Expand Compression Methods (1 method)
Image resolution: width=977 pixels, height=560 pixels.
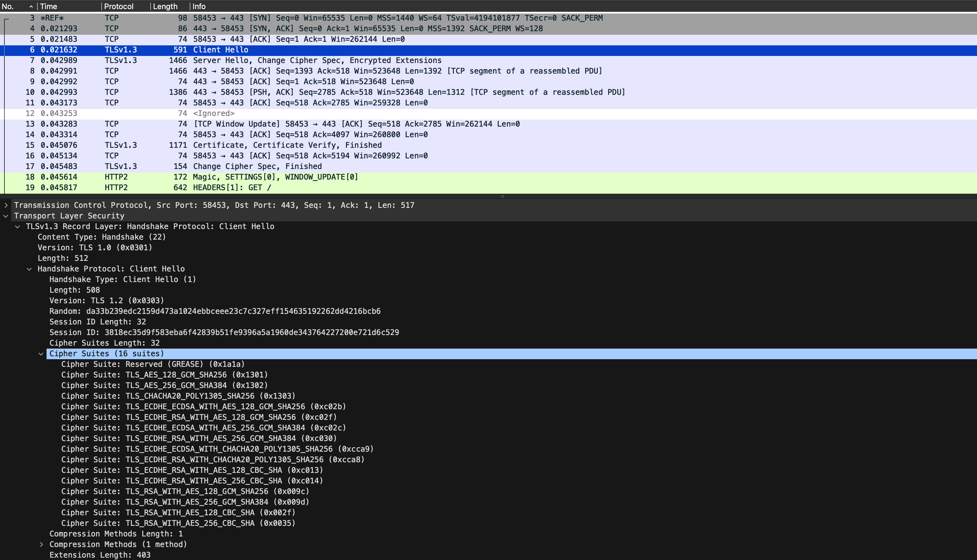point(41,545)
